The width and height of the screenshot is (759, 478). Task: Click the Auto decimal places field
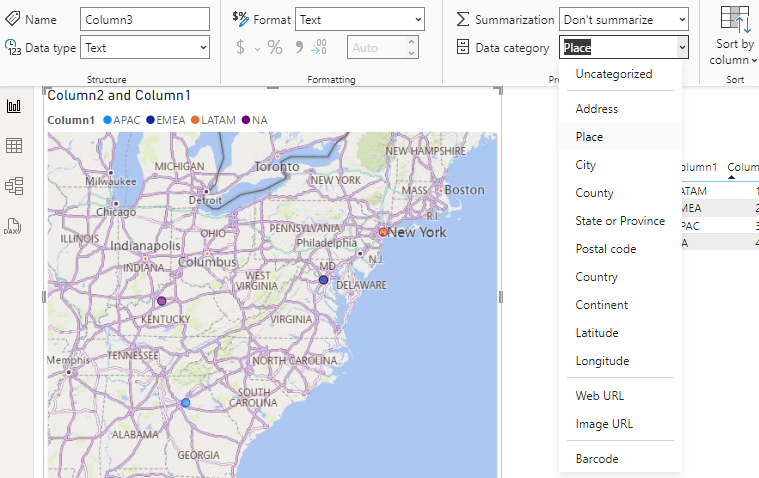coord(377,47)
